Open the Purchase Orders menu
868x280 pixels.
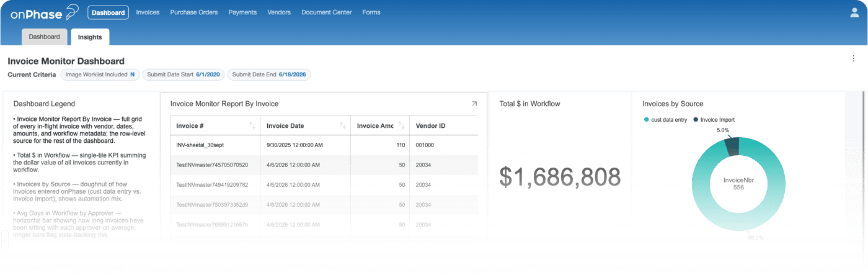193,12
